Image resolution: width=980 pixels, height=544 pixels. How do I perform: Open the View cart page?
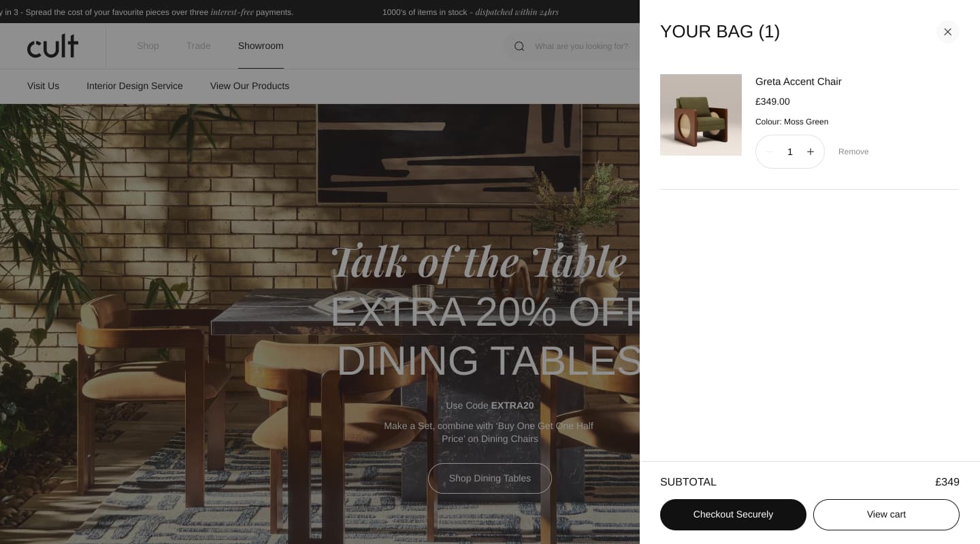(x=886, y=515)
